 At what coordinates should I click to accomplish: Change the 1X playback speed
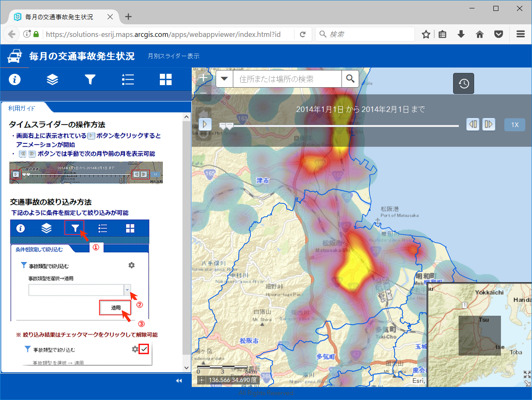tap(515, 125)
